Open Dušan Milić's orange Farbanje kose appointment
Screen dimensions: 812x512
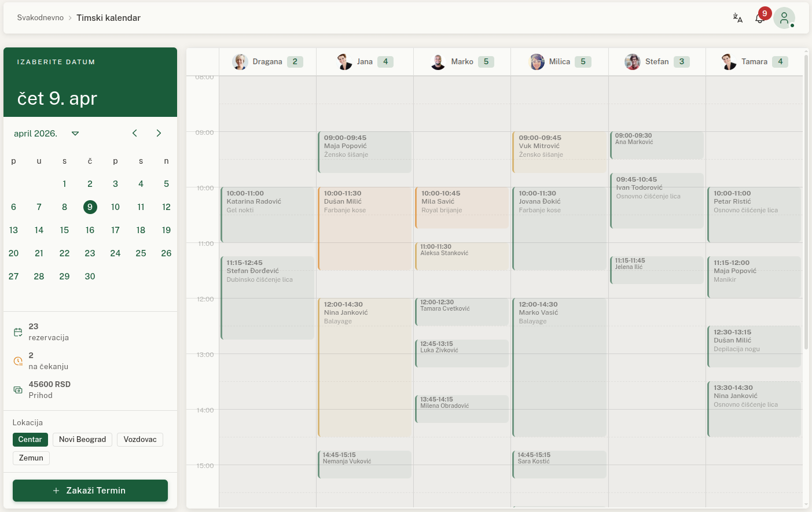pos(365,229)
